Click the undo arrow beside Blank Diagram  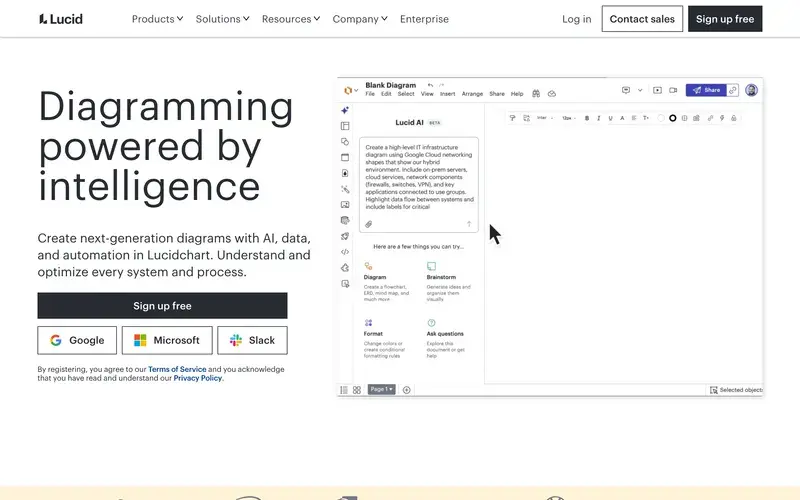431,85
